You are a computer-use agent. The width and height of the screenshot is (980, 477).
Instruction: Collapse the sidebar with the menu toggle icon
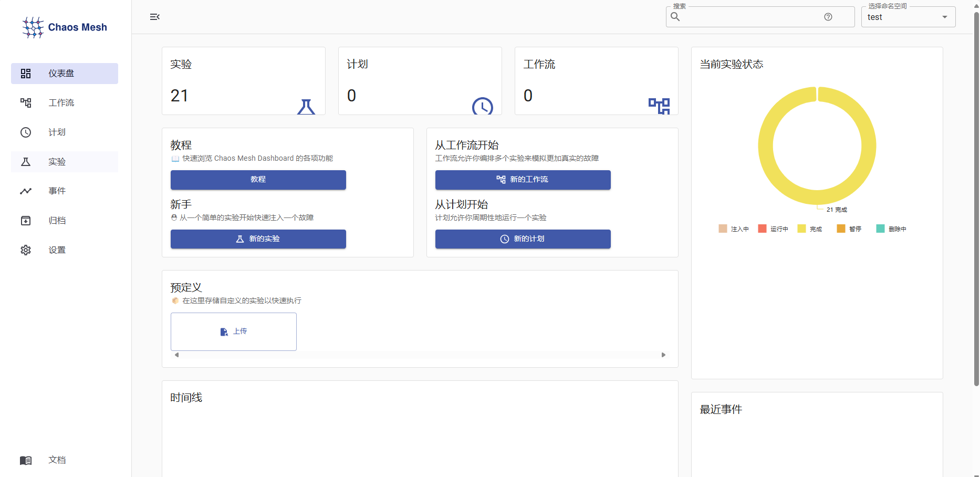tap(154, 17)
